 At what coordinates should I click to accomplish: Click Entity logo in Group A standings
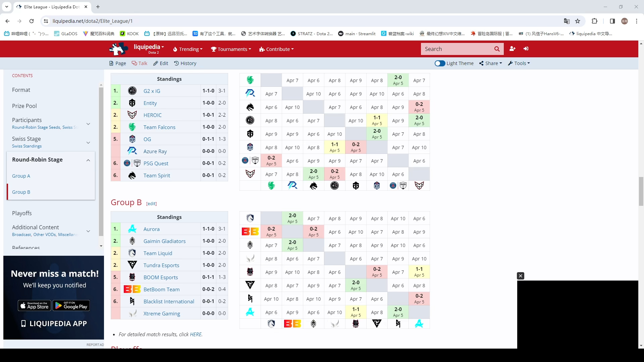tap(132, 103)
